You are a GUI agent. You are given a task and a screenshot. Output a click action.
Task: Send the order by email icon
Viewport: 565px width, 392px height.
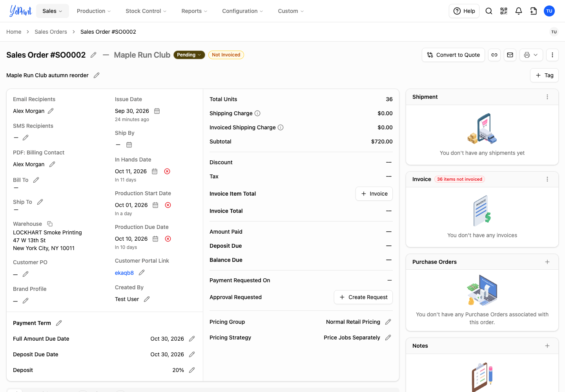click(510, 55)
